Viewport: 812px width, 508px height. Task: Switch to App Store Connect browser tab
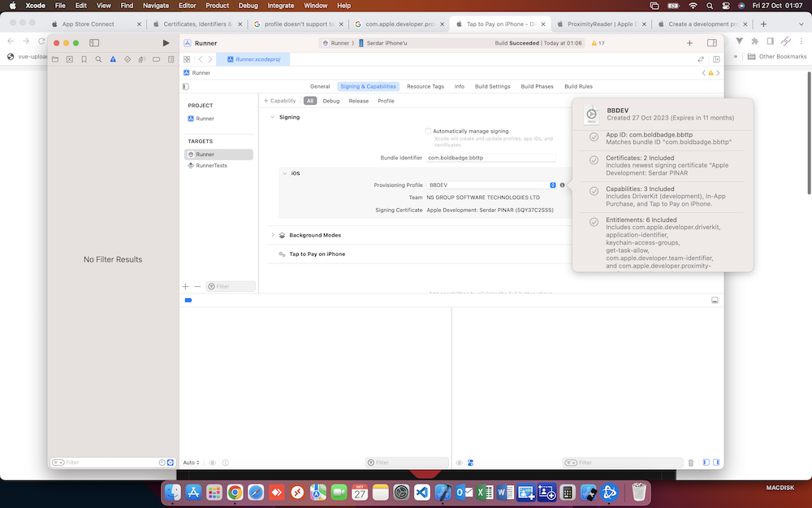pos(95,24)
